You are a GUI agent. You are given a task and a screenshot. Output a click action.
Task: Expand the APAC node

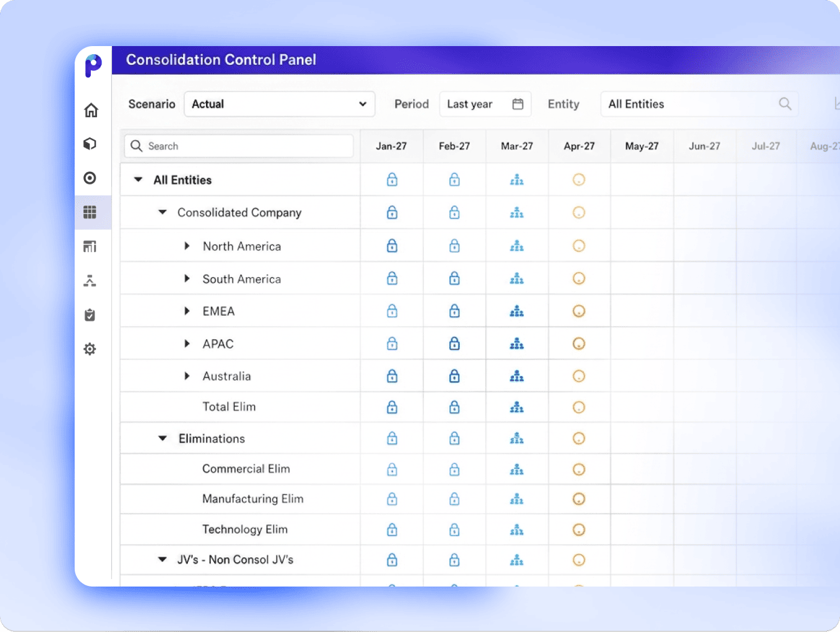coord(187,344)
